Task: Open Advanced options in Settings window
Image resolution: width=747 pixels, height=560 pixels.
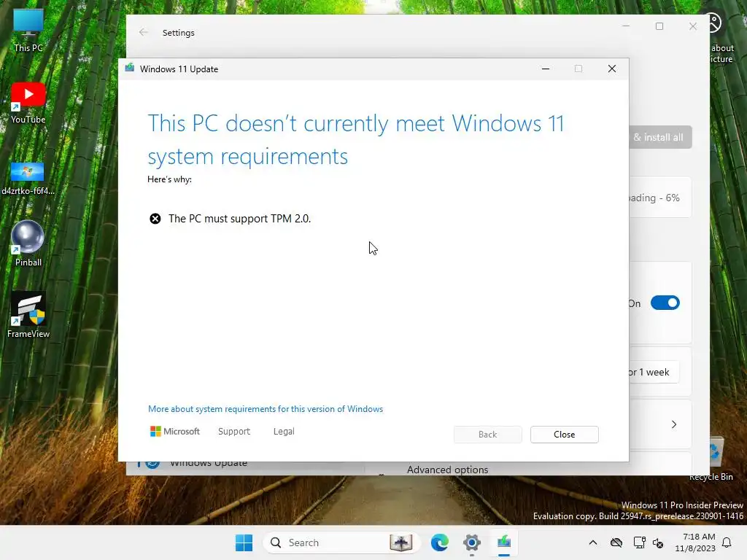Action: pos(447,470)
